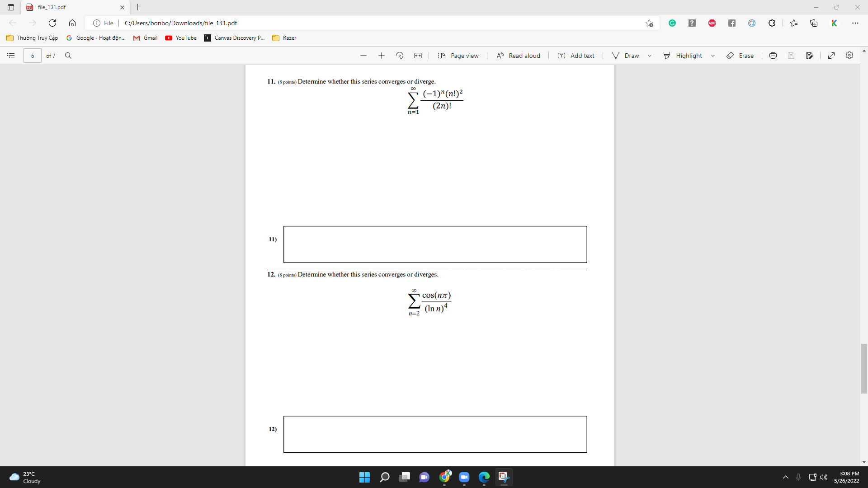Screen dimensions: 868x488
Task: Expand the Draw tool options
Action: (x=650, y=56)
